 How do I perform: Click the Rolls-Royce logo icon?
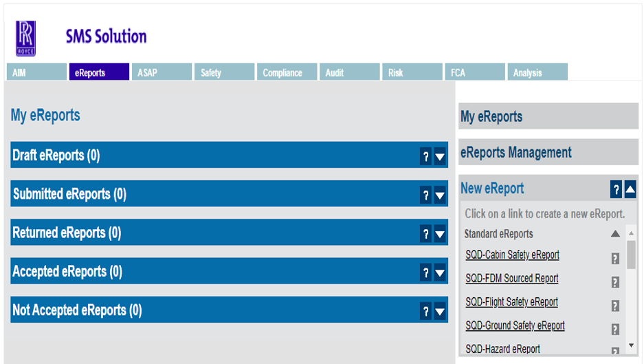[x=25, y=38]
